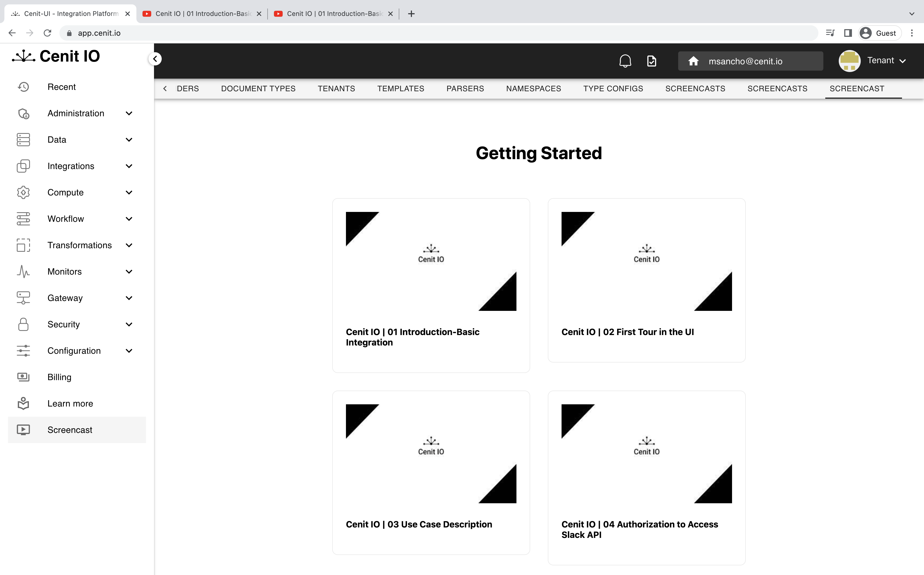Open a new browser tab
The image size is (924, 575).
tap(411, 14)
